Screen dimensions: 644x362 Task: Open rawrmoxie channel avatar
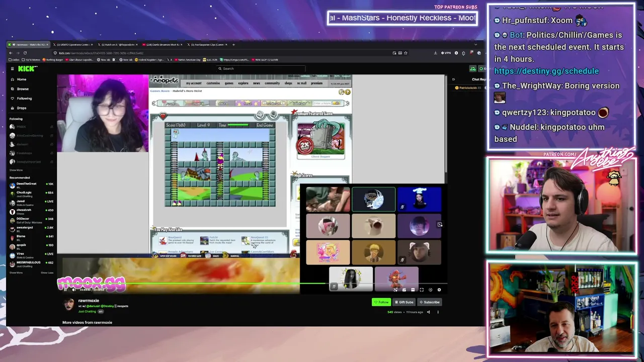(68, 304)
